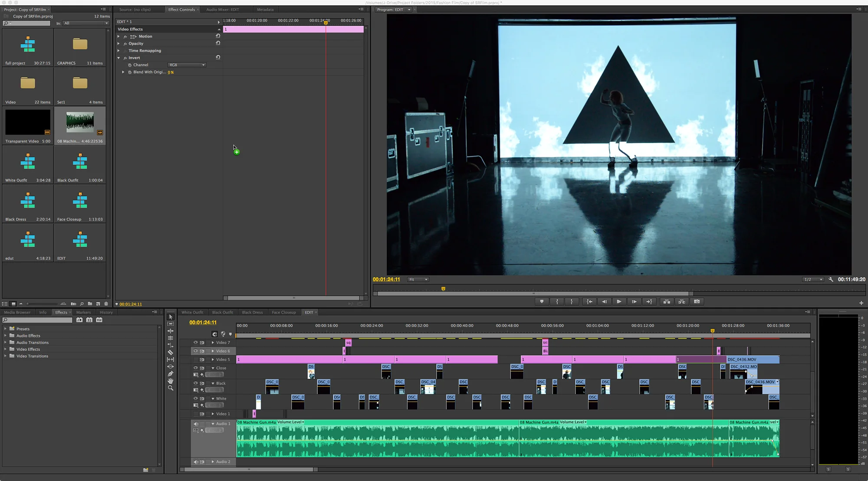868x481 pixels.
Task: Reset the Opacity effect with its reset button
Action: [x=218, y=43]
